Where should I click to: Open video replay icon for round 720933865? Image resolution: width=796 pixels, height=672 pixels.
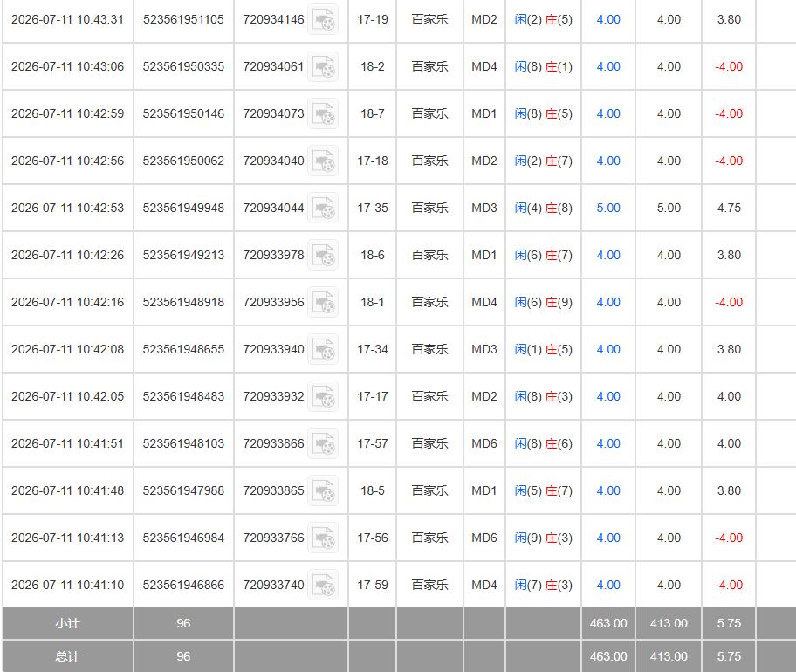[x=323, y=492]
